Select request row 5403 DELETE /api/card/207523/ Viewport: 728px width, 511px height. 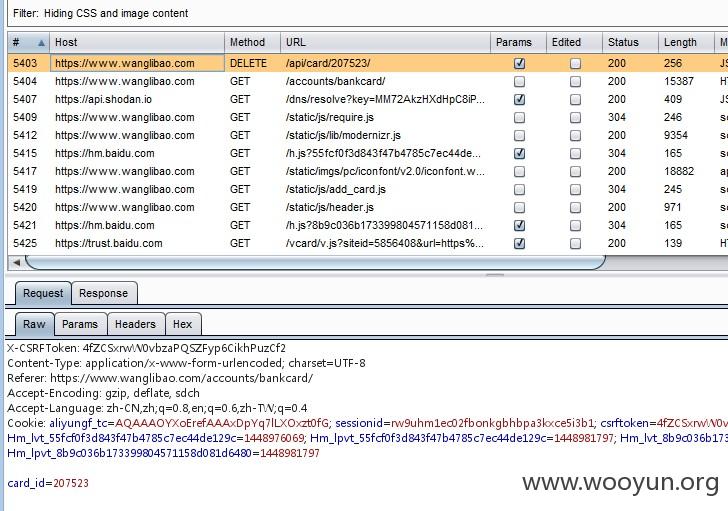point(368,63)
